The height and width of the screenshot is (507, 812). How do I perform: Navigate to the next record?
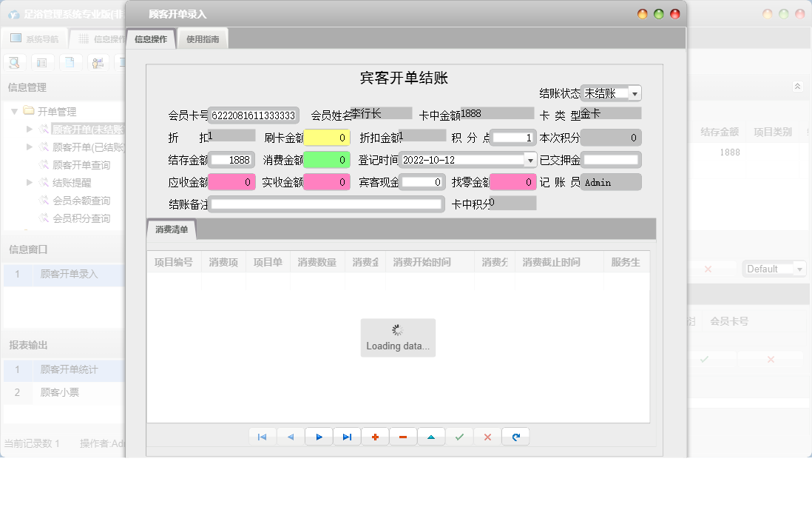click(x=319, y=437)
